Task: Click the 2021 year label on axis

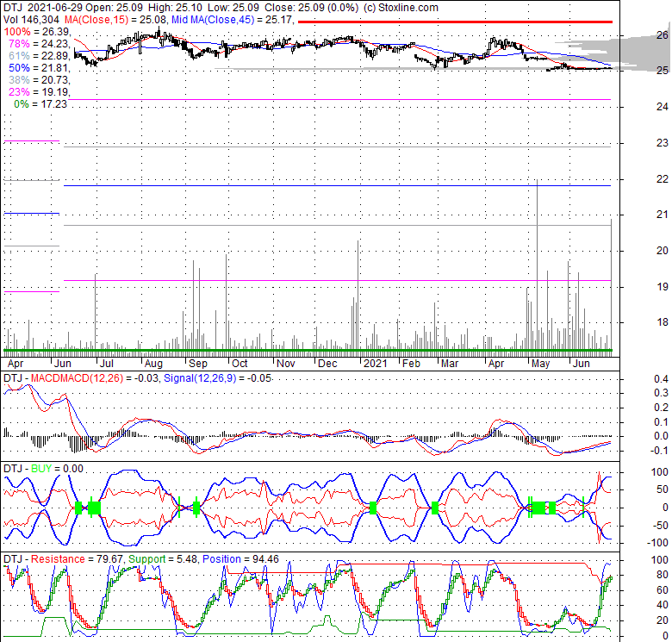Action: (x=375, y=364)
